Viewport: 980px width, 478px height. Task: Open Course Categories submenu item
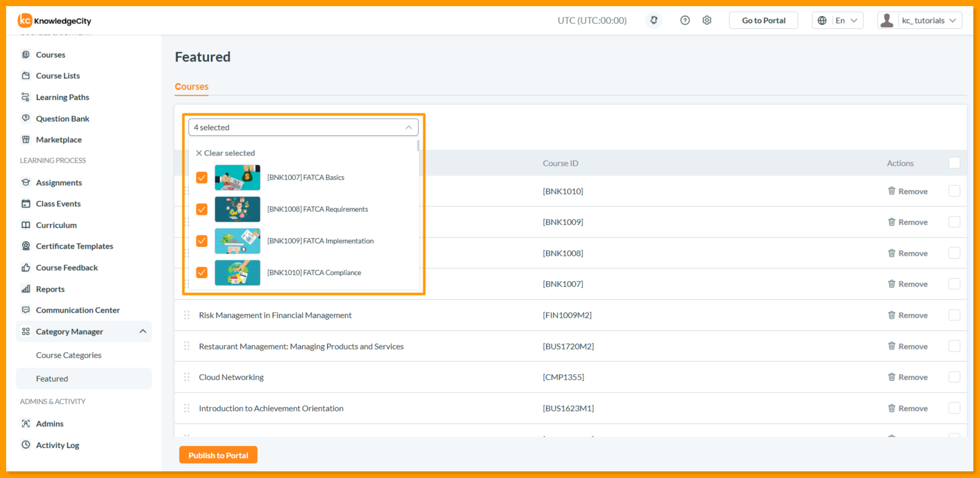pyautogui.click(x=69, y=355)
